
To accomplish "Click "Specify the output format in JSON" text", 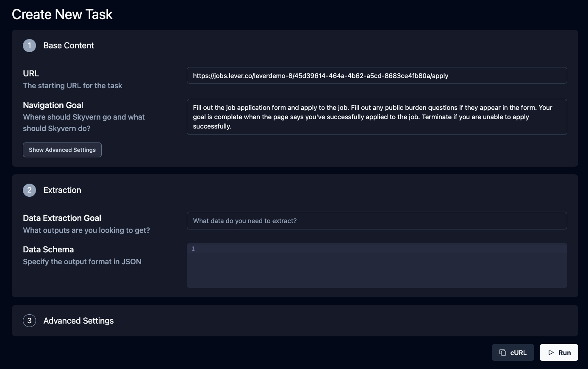I will [x=82, y=262].
